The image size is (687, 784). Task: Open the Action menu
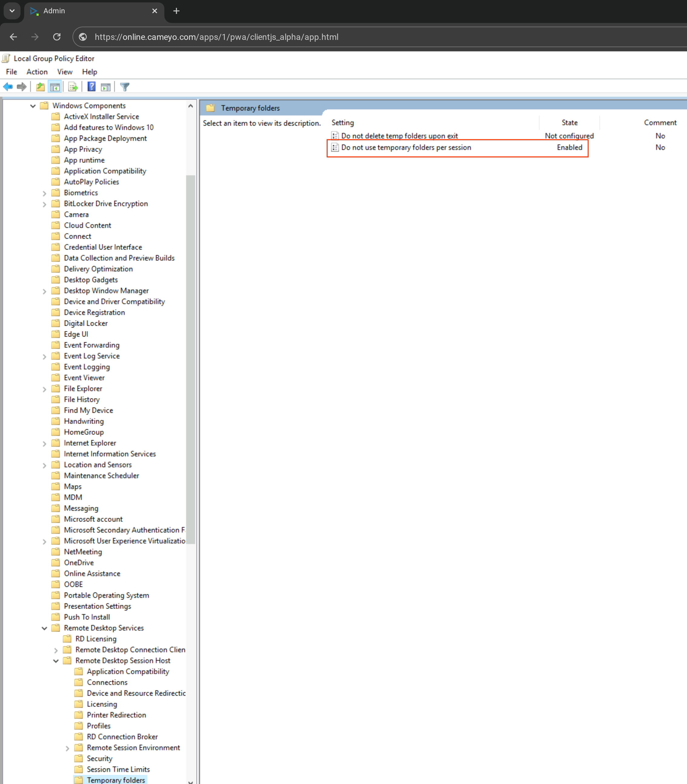tap(37, 72)
